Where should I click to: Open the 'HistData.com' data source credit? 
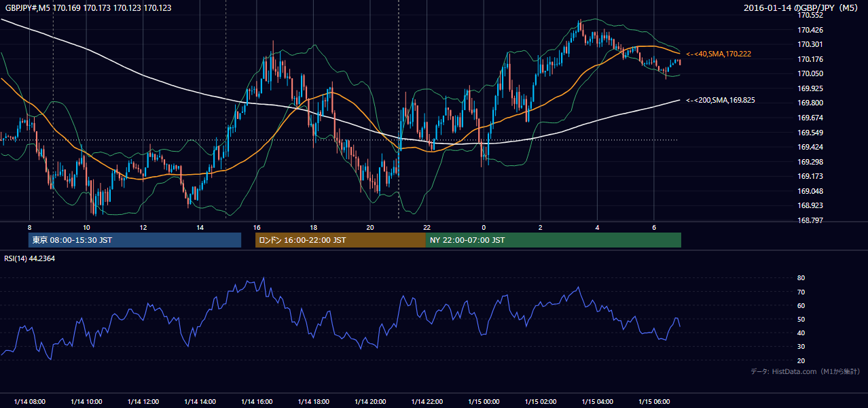click(x=795, y=371)
